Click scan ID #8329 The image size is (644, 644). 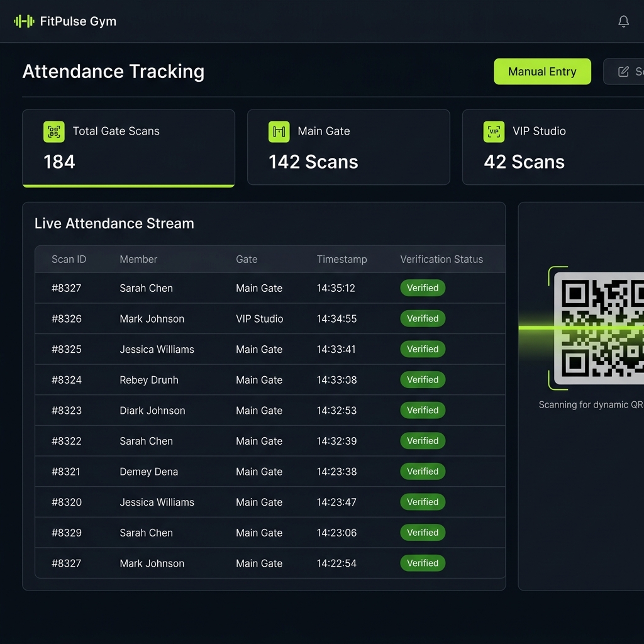pos(67,533)
